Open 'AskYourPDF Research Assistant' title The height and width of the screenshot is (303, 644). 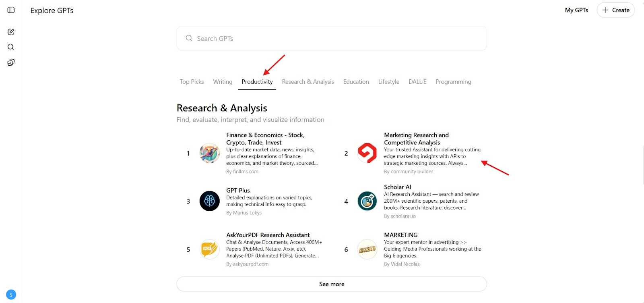point(268,235)
